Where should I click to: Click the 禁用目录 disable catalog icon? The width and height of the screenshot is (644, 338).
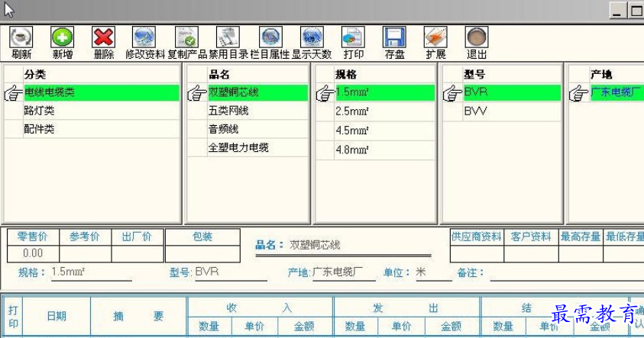pos(228,37)
